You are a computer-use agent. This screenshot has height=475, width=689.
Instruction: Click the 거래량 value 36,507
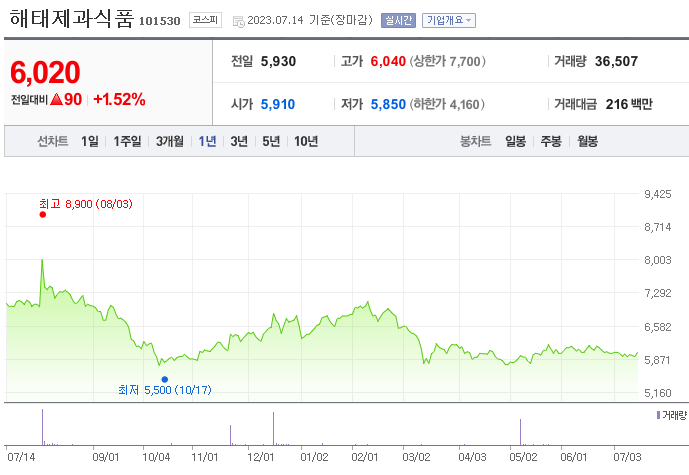[616, 61]
